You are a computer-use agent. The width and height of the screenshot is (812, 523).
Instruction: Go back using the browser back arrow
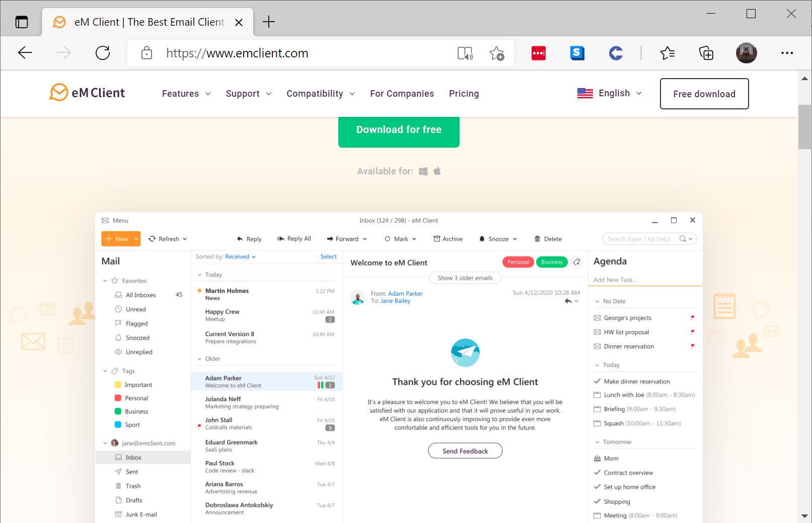25,52
